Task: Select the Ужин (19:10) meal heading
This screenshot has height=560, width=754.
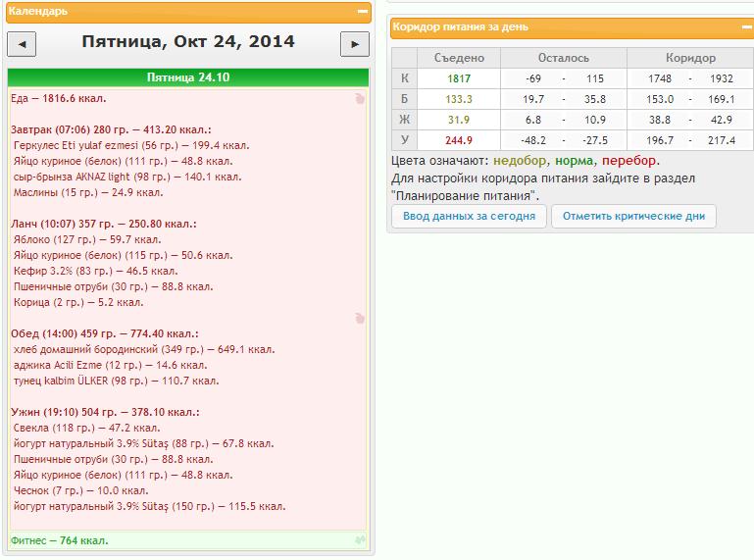Action: pos(105,412)
